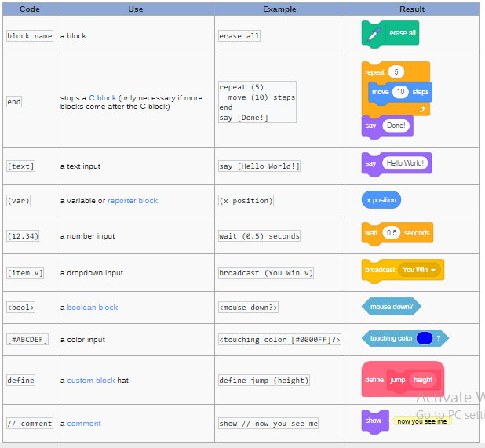
Task: Click the show block
Action: pos(375,421)
